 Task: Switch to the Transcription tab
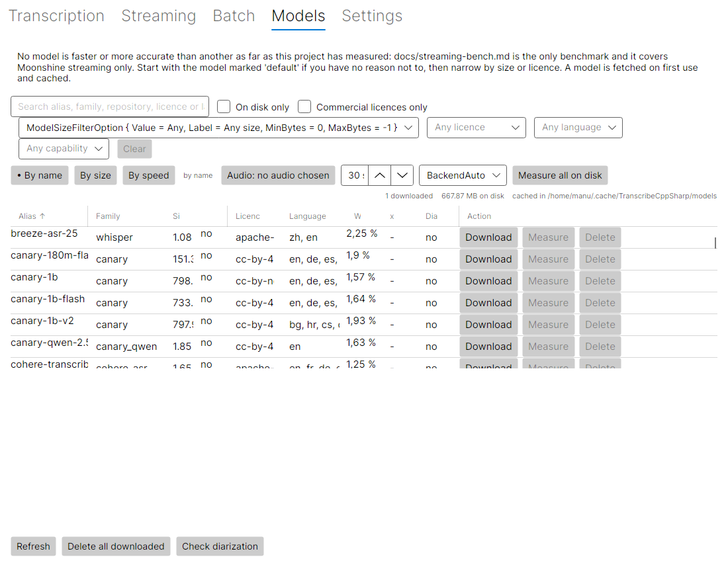56,16
